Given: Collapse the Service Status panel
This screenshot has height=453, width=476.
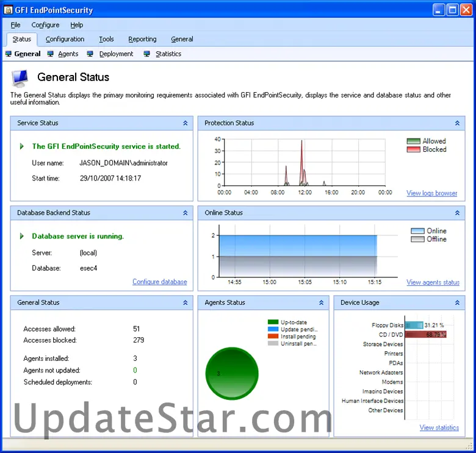Looking at the screenshot, I should 185,123.
